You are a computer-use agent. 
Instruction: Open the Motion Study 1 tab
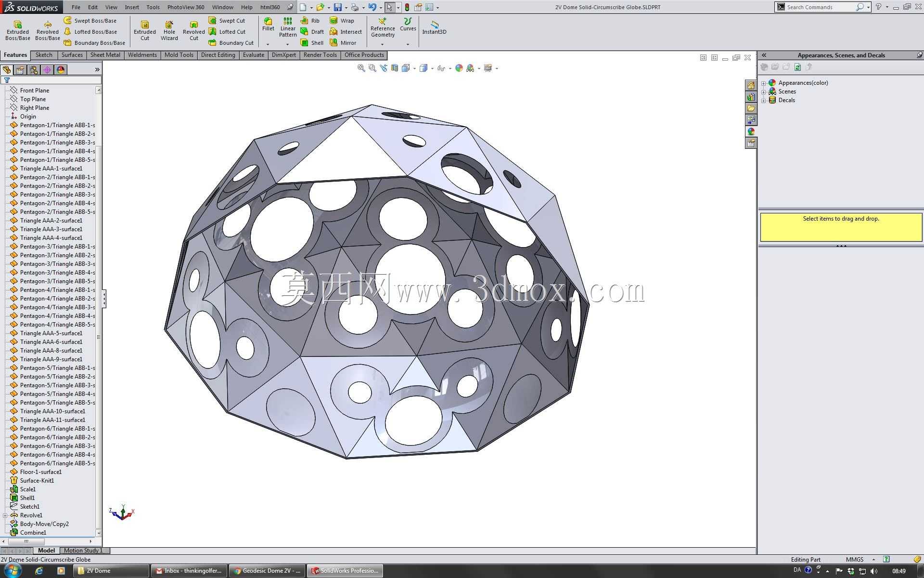[83, 550]
